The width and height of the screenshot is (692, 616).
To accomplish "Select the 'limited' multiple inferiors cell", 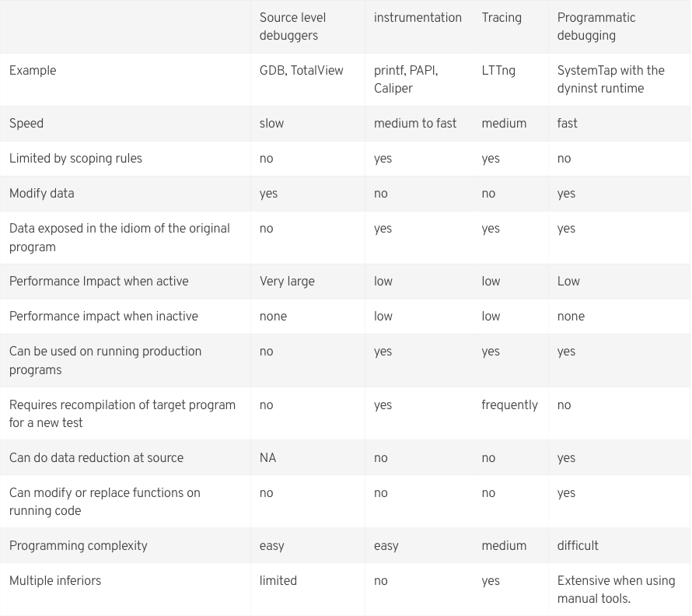I will [278, 581].
